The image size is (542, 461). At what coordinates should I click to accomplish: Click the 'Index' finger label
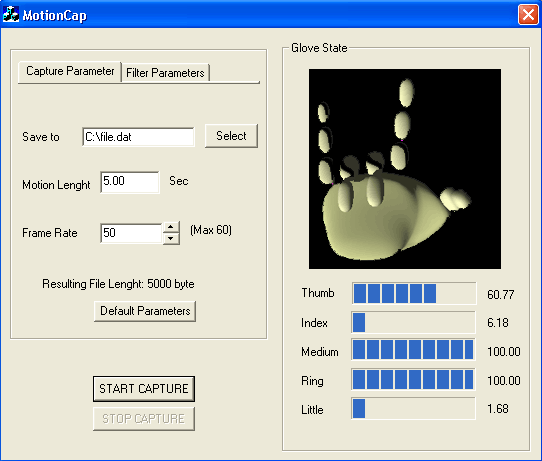[314, 323]
